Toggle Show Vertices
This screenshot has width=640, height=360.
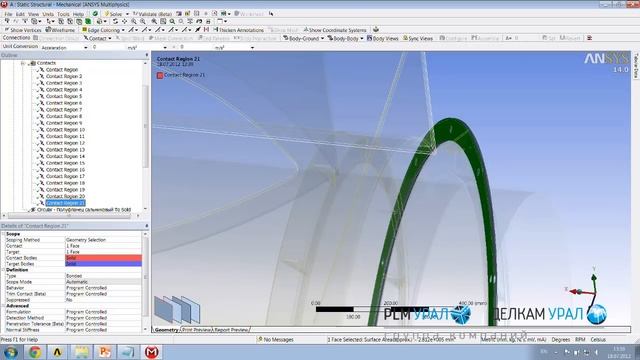tap(23, 30)
